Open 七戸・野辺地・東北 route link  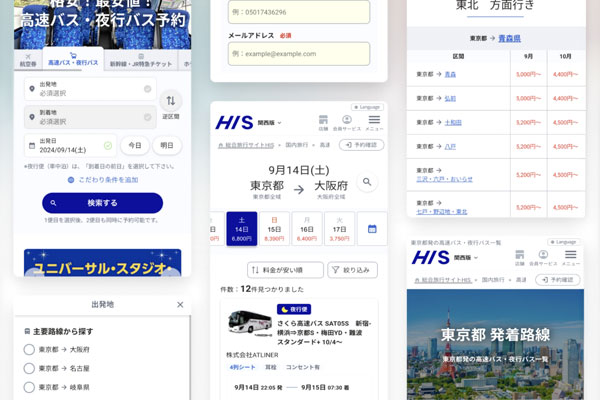tap(442, 212)
